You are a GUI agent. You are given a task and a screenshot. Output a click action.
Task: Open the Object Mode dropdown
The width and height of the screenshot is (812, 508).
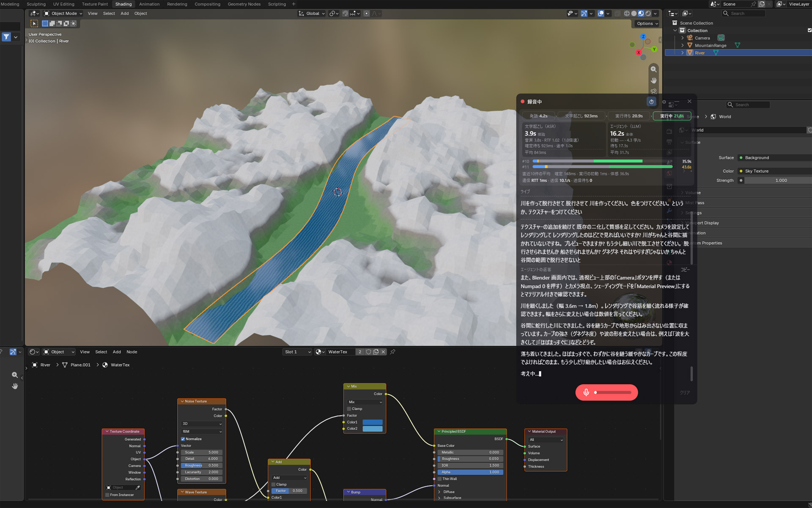[x=63, y=14]
